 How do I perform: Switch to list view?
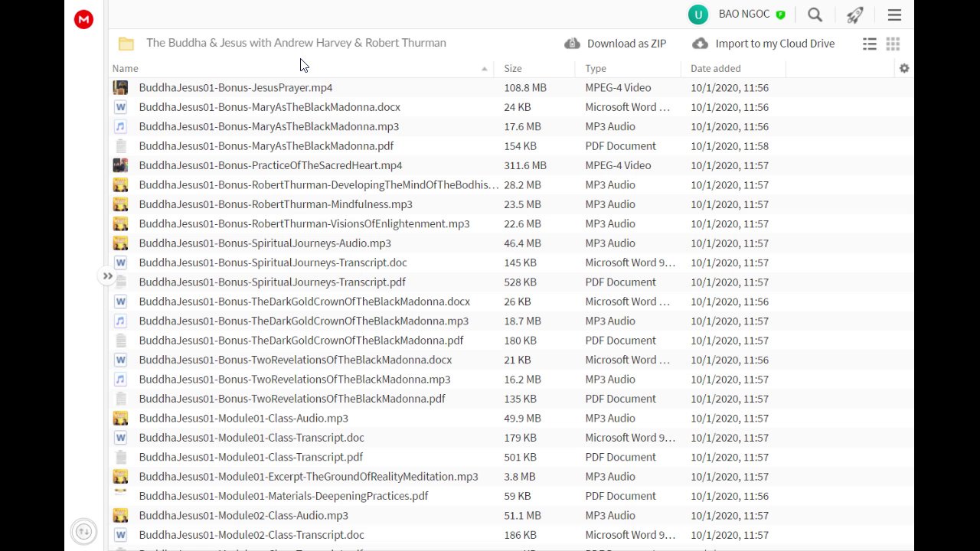point(870,44)
